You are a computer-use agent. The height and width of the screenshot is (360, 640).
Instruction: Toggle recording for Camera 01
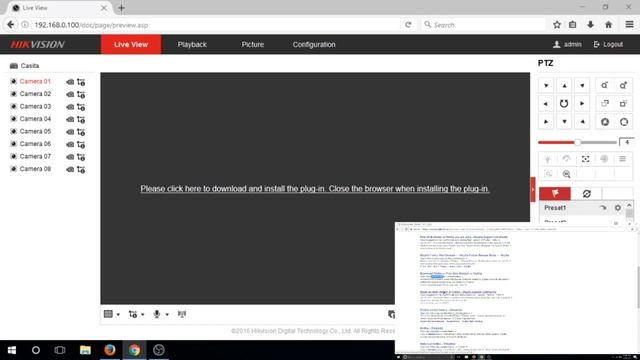pos(70,82)
